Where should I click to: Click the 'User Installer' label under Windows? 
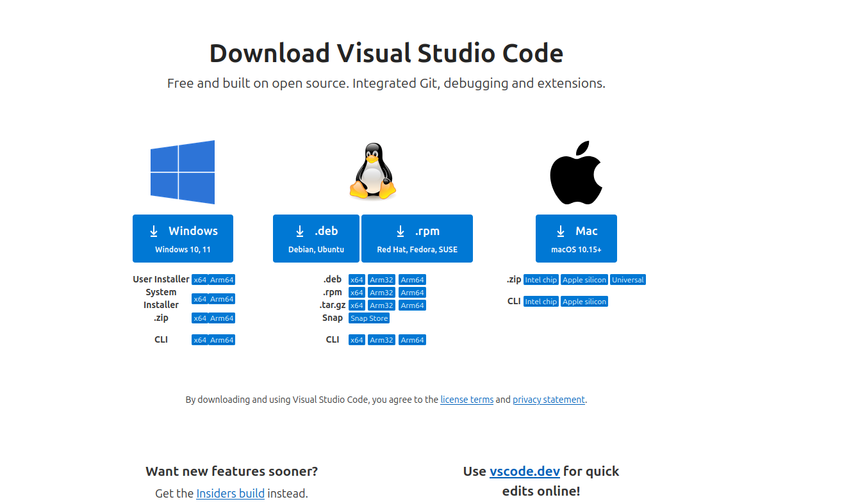[x=161, y=279]
